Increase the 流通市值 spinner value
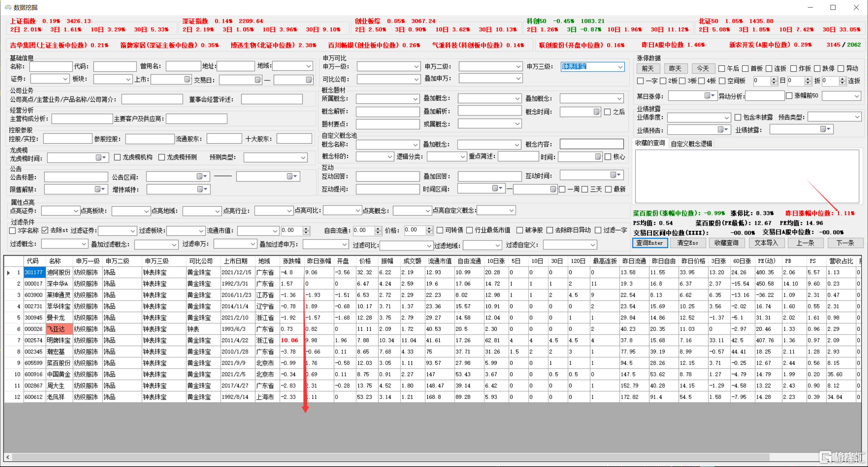 click(x=306, y=229)
